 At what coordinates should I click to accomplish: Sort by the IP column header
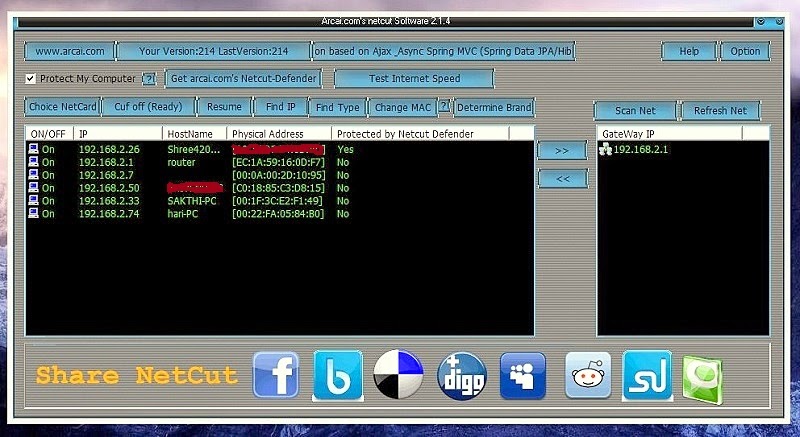click(118, 134)
